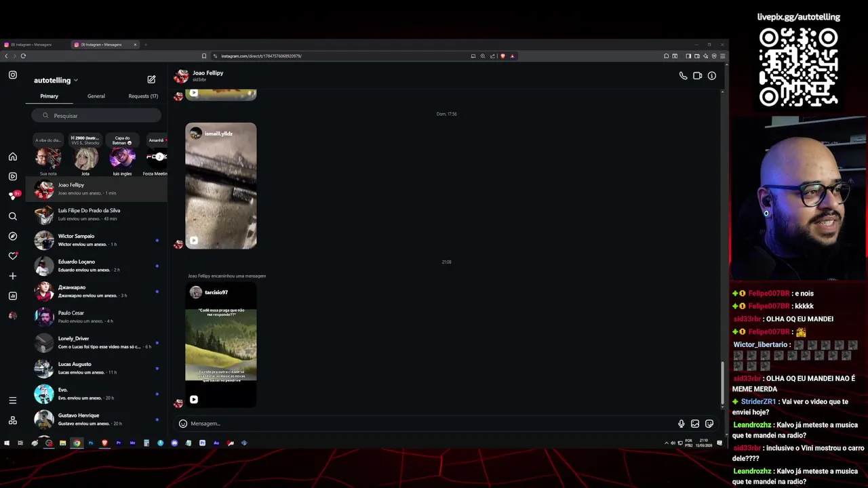This screenshot has width=868, height=488.
Task: Open Chrome from the taskbar
Action: point(77,443)
